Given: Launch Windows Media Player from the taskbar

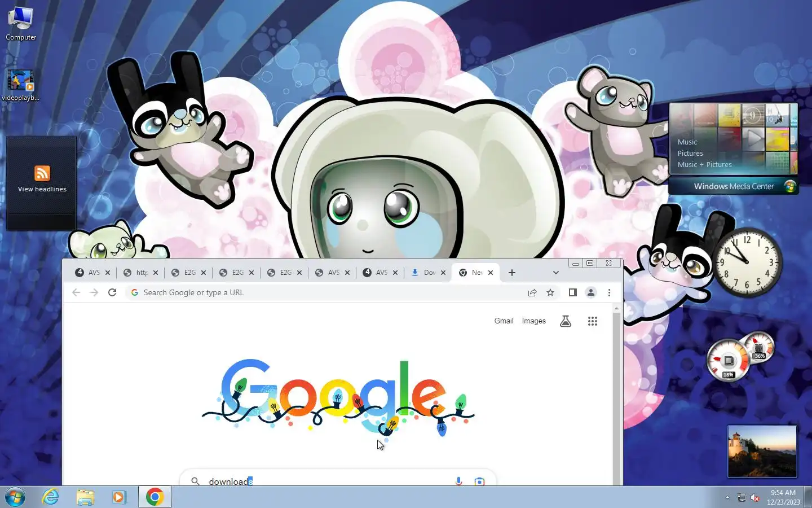Looking at the screenshot, I should pyautogui.click(x=119, y=497).
